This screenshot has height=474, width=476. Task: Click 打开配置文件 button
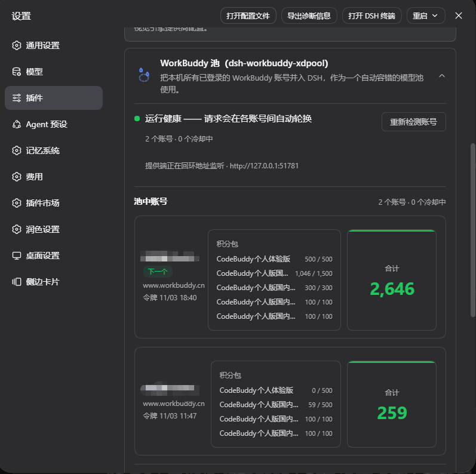(x=248, y=16)
